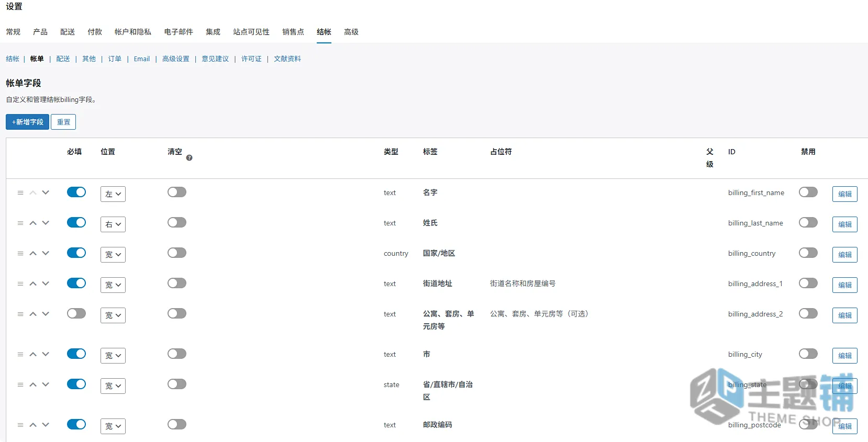
Task: Open the 许可证 sub-section link
Action: (x=251, y=59)
